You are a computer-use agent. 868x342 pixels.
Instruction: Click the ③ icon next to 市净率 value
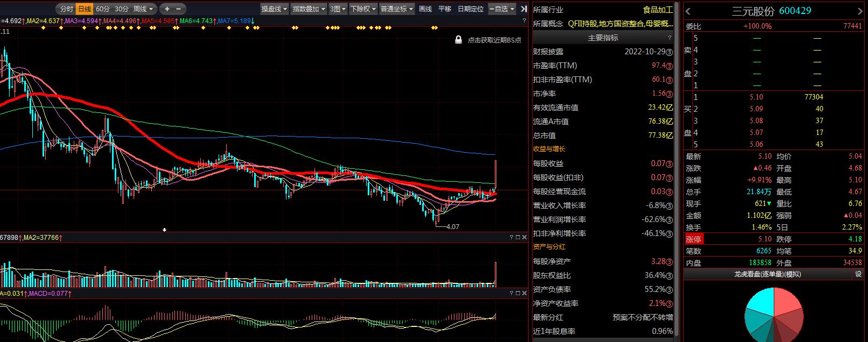(669, 94)
